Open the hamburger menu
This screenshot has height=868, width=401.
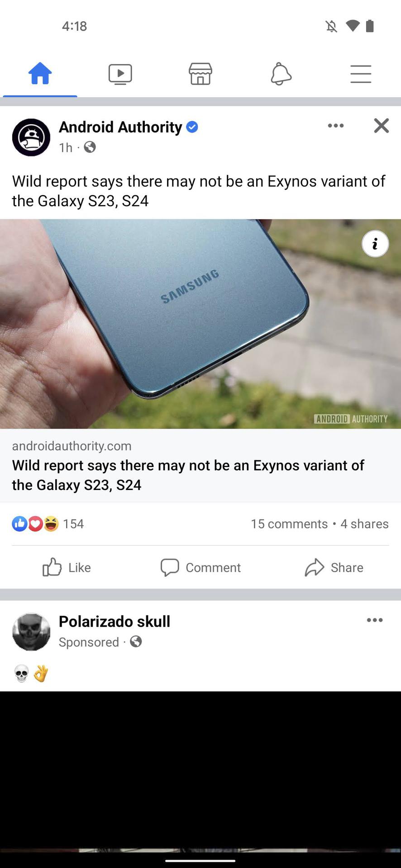click(x=361, y=74)
